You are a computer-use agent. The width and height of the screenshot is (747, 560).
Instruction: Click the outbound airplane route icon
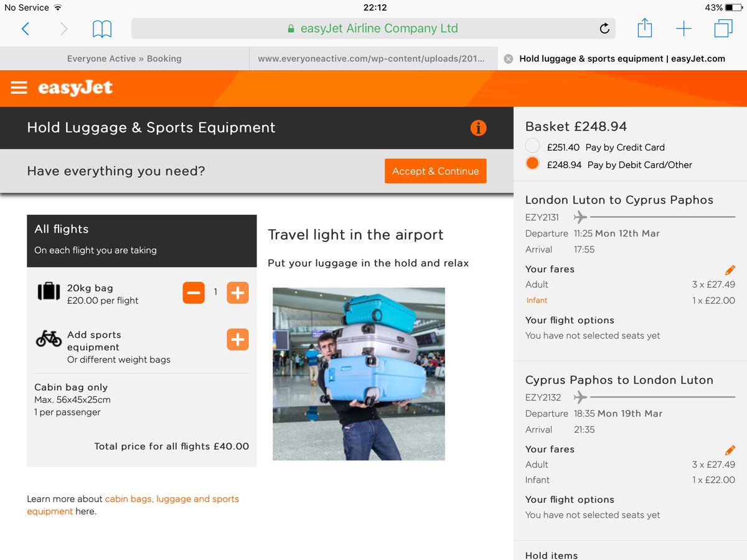tap(580, 217)
